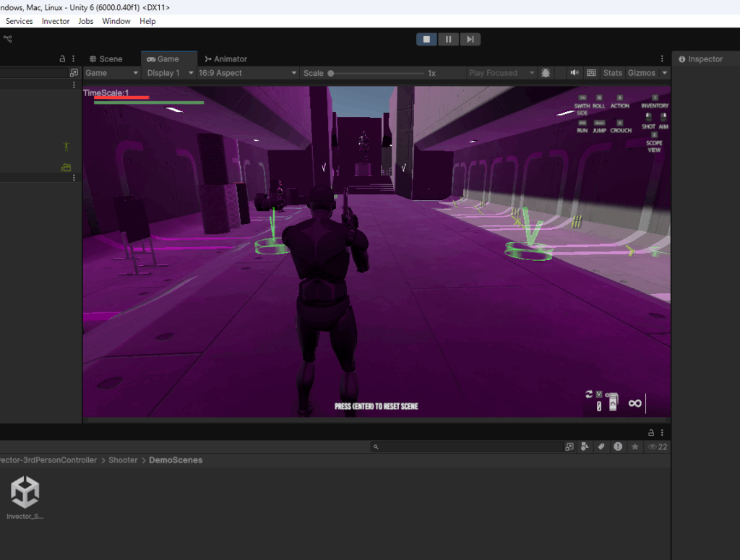740x560 pixels.
Task: Click the Game view Scale slider
Action: point(376,73)
